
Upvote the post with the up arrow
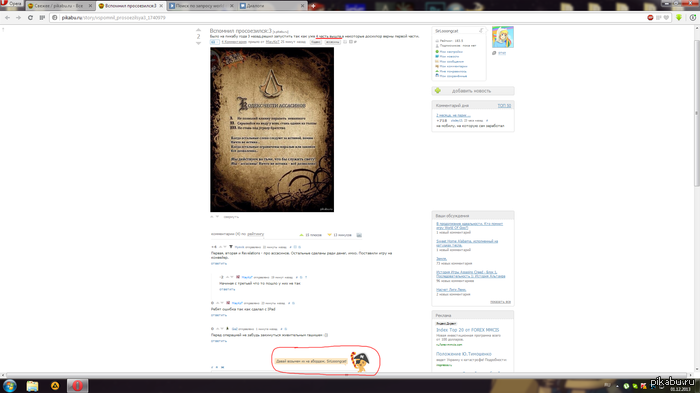click(199, 30)
